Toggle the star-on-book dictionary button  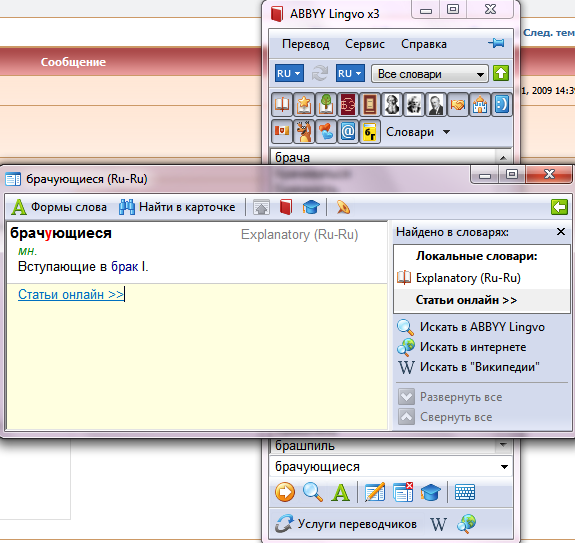tap(304, 104)
